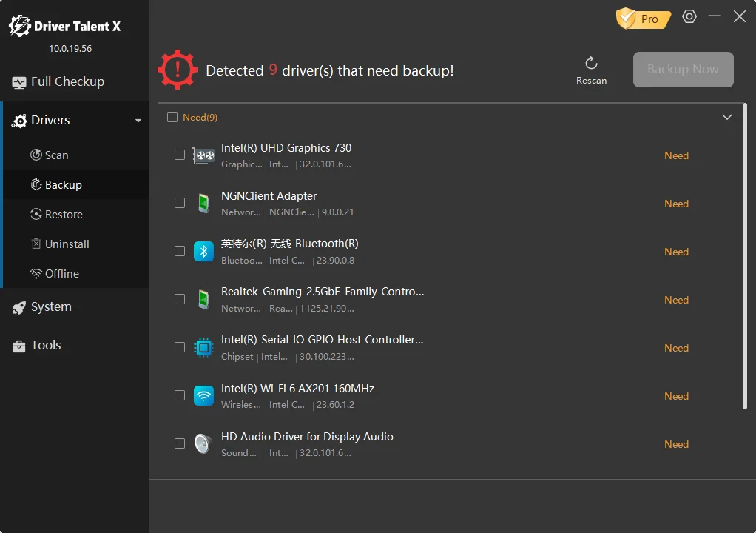Click Need status for HD Audio Driver
Viewport: 756px width, 533px height.
[676, 444]
